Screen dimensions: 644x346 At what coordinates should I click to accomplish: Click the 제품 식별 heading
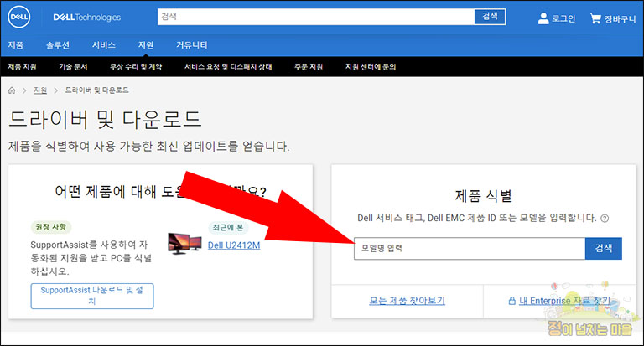[x=483, y=196]
